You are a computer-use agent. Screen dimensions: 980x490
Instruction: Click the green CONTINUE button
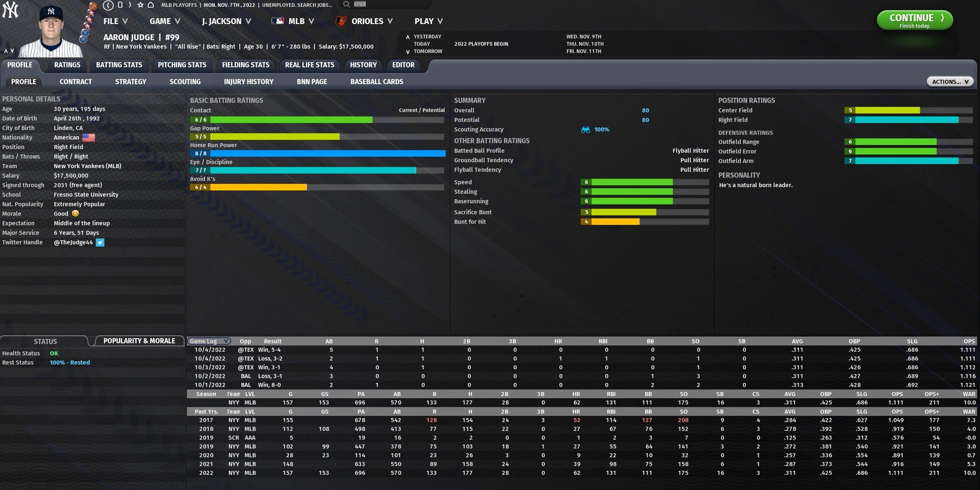[x=915, y=20]
